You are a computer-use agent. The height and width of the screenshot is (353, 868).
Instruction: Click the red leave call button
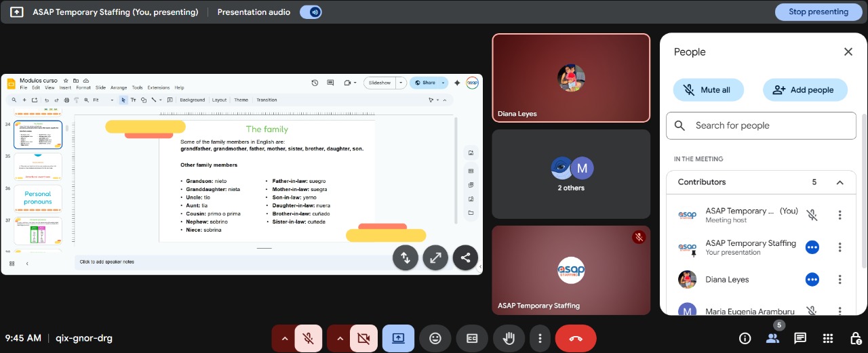tap(576, 338)
